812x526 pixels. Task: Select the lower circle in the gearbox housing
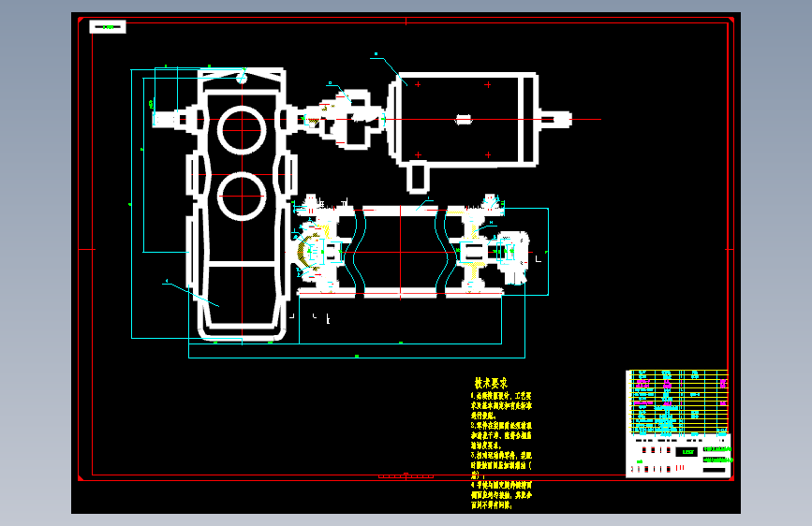click(242, 197)
